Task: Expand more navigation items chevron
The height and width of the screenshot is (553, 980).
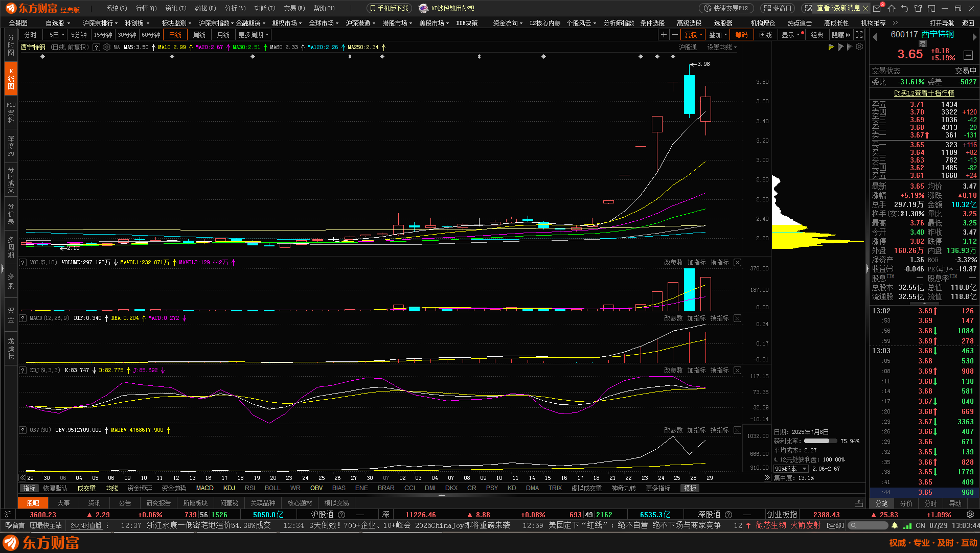Action: pos(895,23)
